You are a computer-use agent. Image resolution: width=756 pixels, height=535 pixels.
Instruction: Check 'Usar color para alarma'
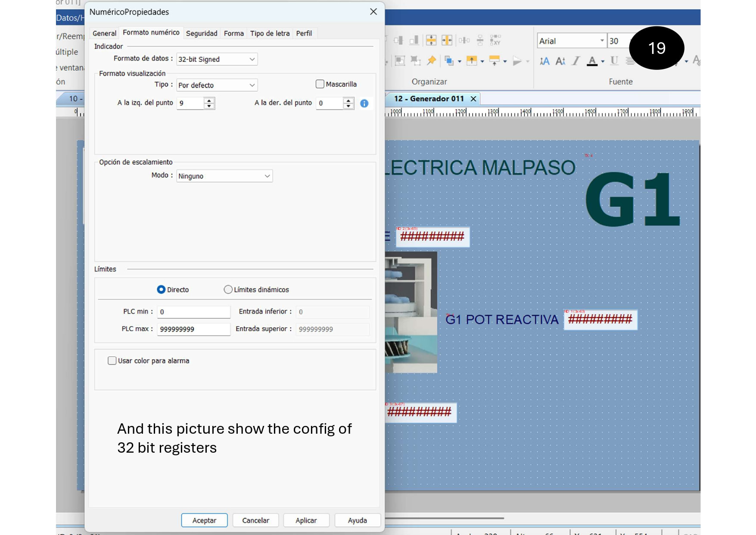pyautogui.click(x=112, y=361)
